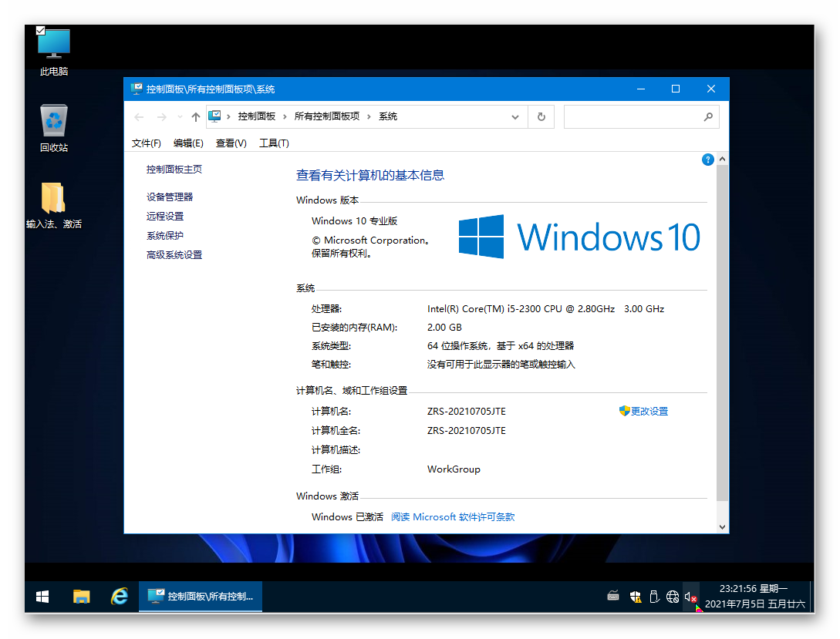Click the Windows 10 logo image
This screenshot has width=840, height=639.
tap(579, 237)
